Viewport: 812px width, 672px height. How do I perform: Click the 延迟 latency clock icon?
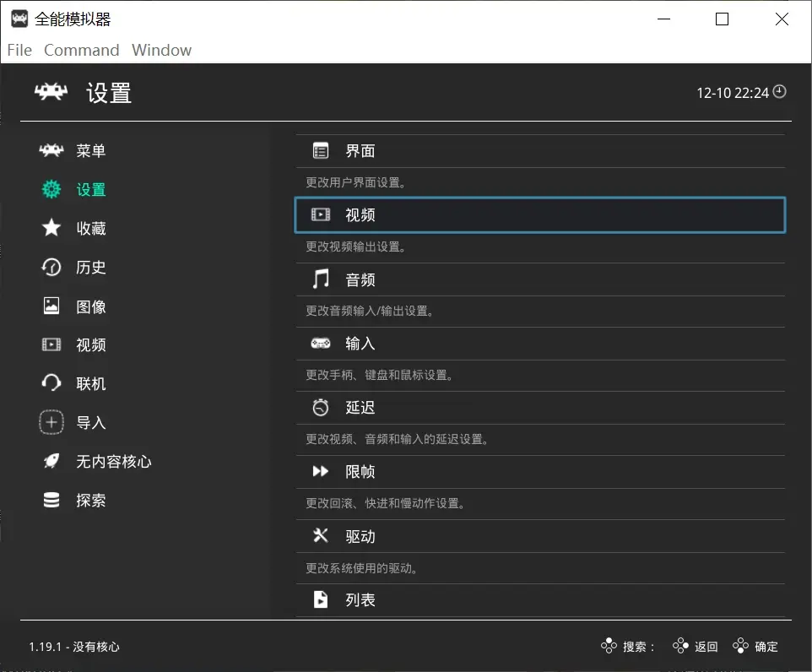click(321, 408)
